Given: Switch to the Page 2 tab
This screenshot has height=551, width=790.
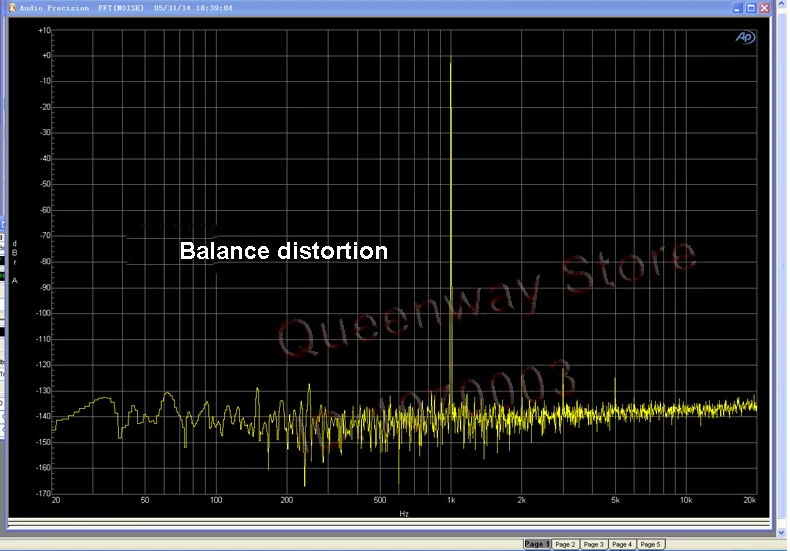Looking at the screenshot, I should (x=565, y=544).
